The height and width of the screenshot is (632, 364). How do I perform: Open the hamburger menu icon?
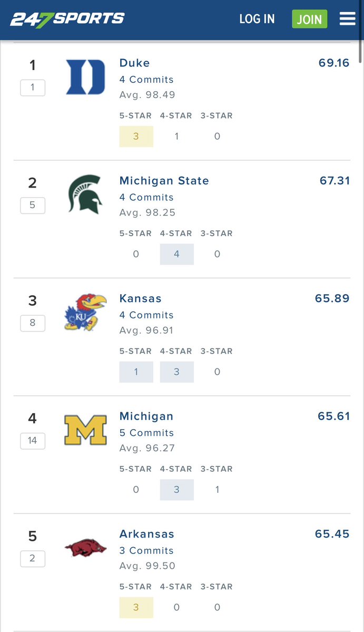click(x=348, y=19)
